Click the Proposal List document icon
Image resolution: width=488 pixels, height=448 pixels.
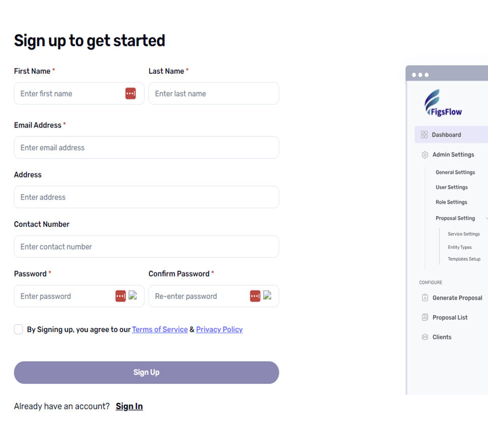point(425,317)
